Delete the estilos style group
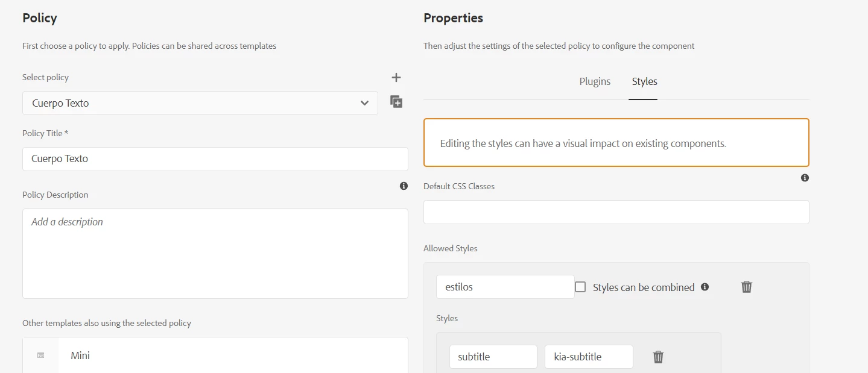Image resolution: width=868 pixels, height=373 pixels. point(747,287)
